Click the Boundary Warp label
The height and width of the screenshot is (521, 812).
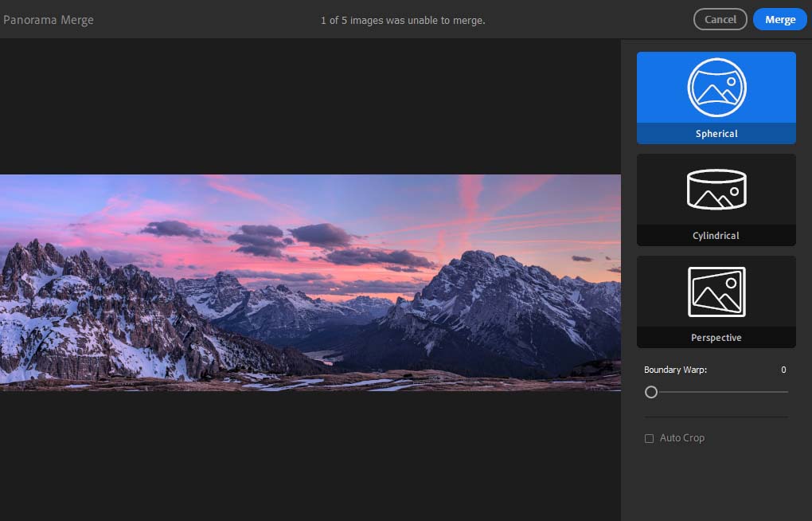[675, 370]
